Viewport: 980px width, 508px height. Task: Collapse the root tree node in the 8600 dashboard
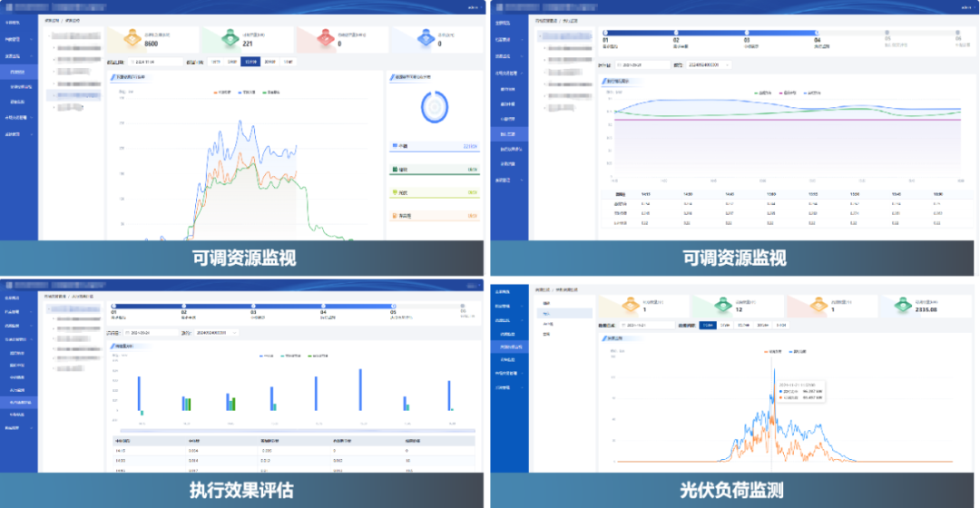coord(50,35)
